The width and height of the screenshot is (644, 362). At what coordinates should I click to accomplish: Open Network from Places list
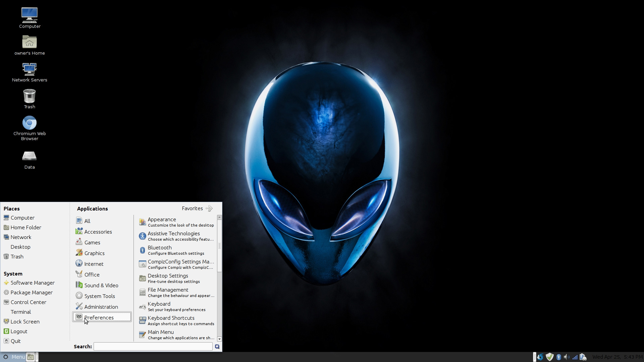coord(17,237)
